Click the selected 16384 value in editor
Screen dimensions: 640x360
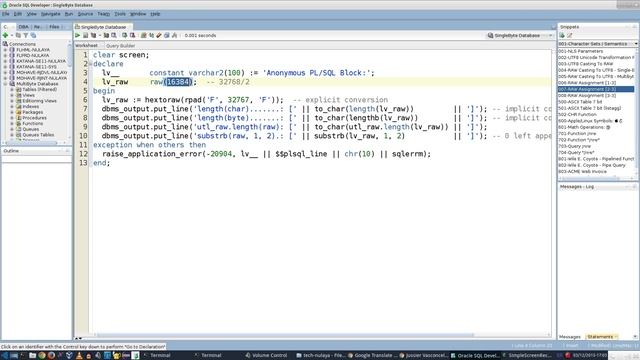178,82
